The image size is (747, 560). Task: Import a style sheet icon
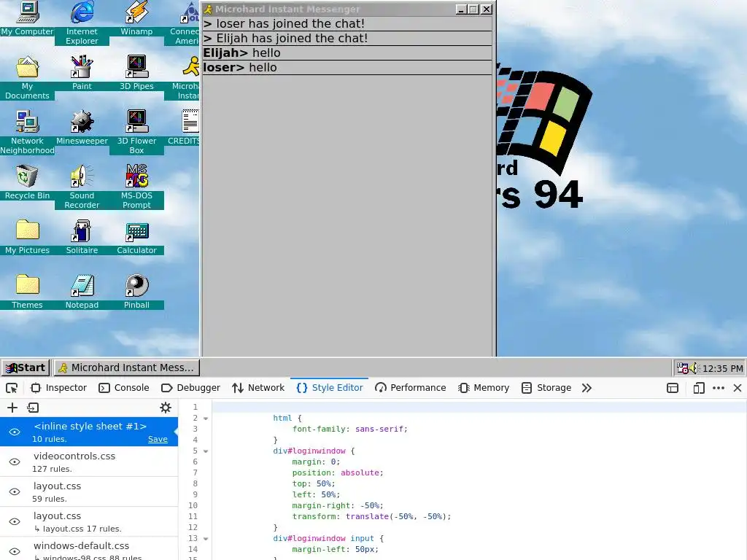click(x=33, y=408)
